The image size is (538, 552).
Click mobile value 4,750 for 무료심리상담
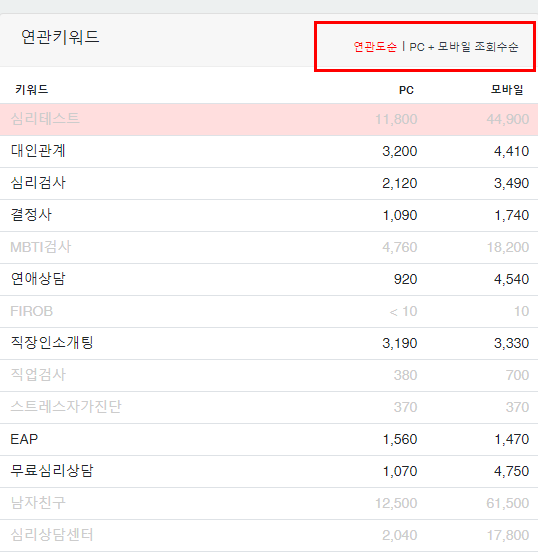point(511,471)
